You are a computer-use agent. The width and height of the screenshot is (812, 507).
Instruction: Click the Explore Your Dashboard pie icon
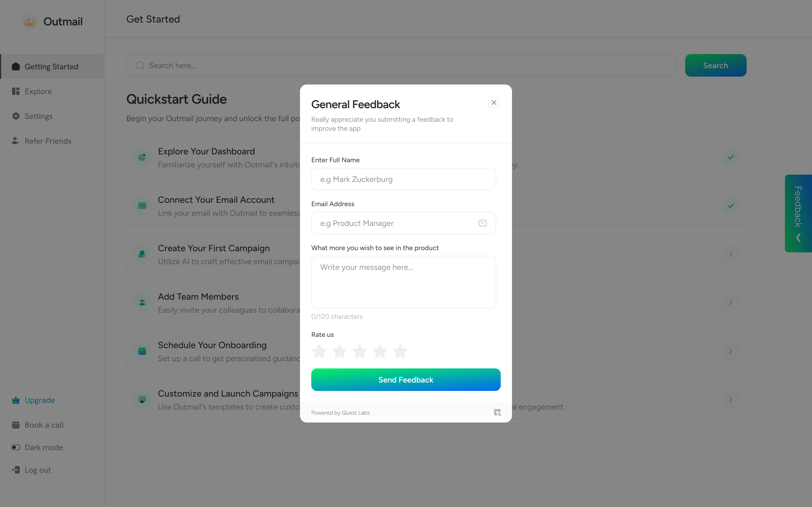point(142,157)
